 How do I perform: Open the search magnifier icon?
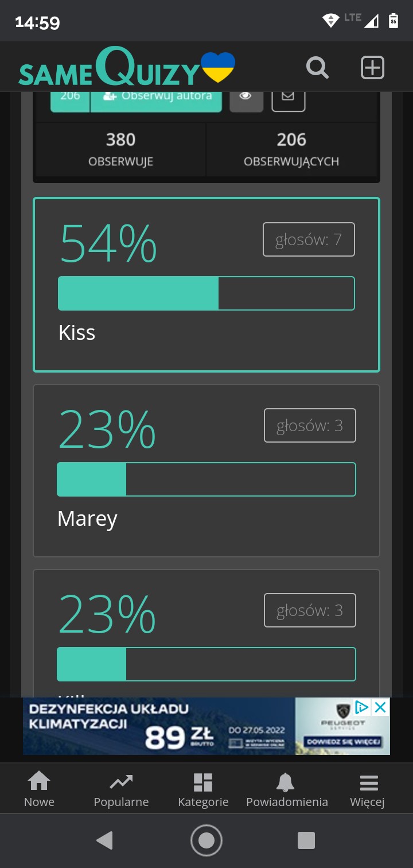[x=317, y=68]
